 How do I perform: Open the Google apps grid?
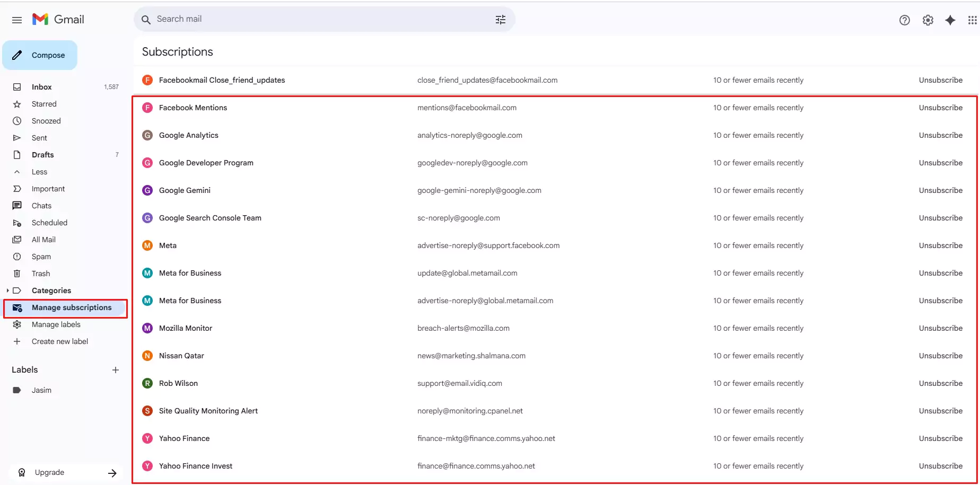point(972,20)
